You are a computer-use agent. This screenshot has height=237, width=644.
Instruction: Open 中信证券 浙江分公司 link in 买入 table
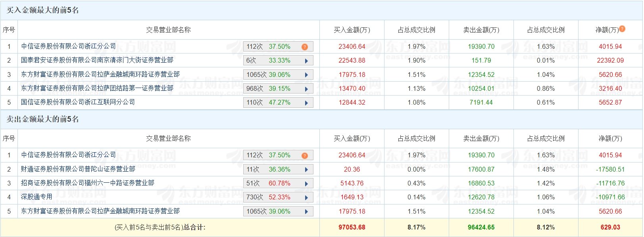[69, 46]
